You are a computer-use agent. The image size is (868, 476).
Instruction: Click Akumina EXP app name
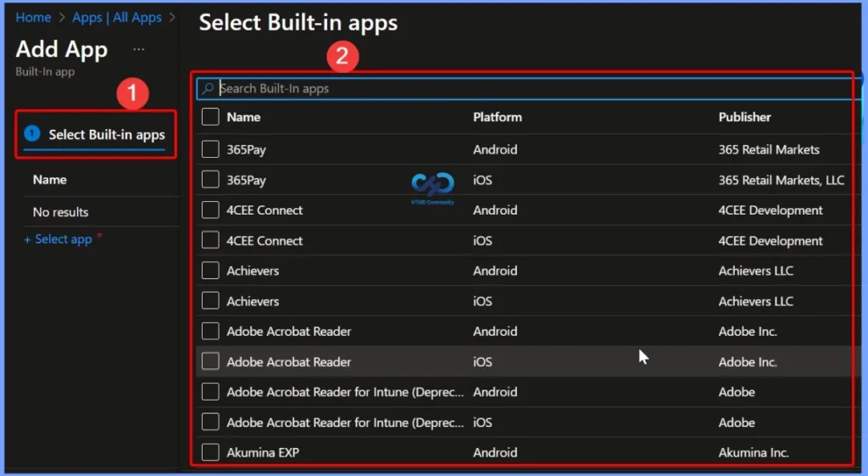click(x=263, y=452)
